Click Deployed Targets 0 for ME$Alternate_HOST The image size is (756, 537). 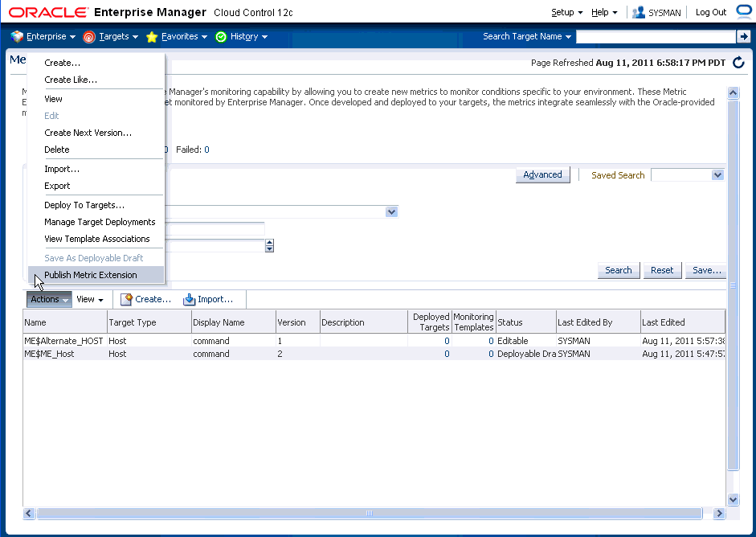(x=447, y=341)
